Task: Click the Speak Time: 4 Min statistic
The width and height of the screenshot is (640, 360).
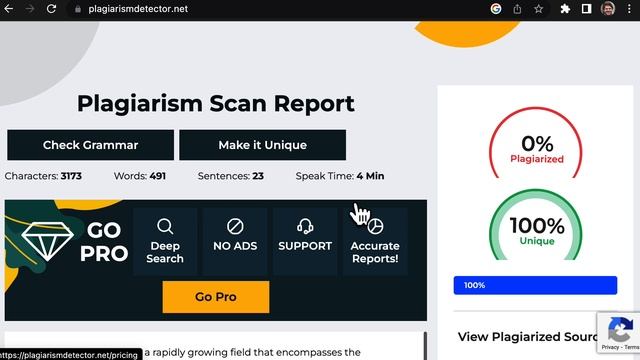Action: coord(340,176)
